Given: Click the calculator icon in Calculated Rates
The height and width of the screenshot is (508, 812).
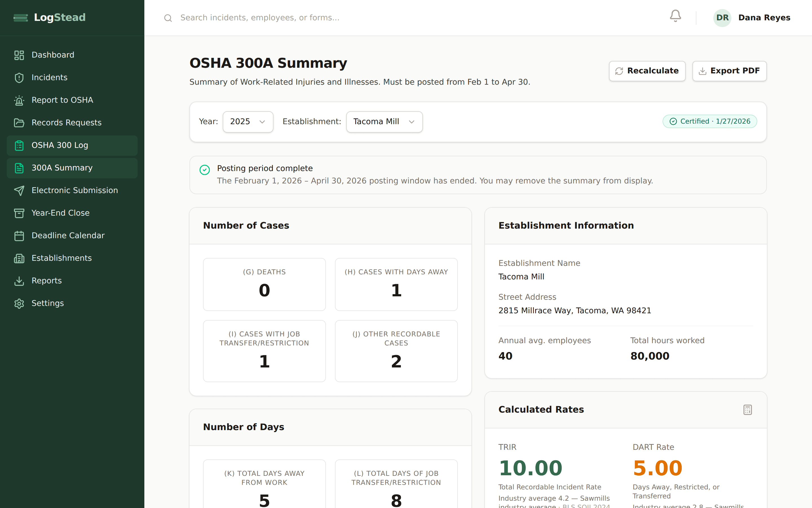Looking at the screenshot, I should [748, 410].
